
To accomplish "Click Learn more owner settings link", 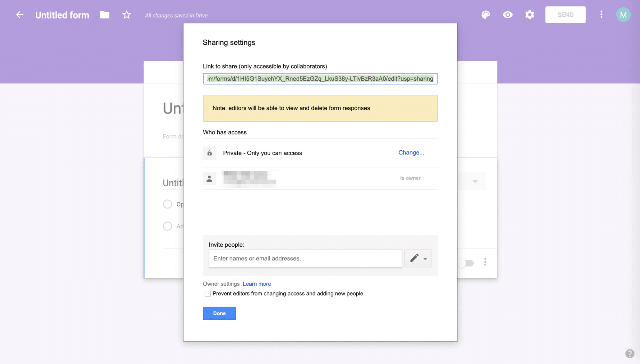I will click(x=256, y=284).
